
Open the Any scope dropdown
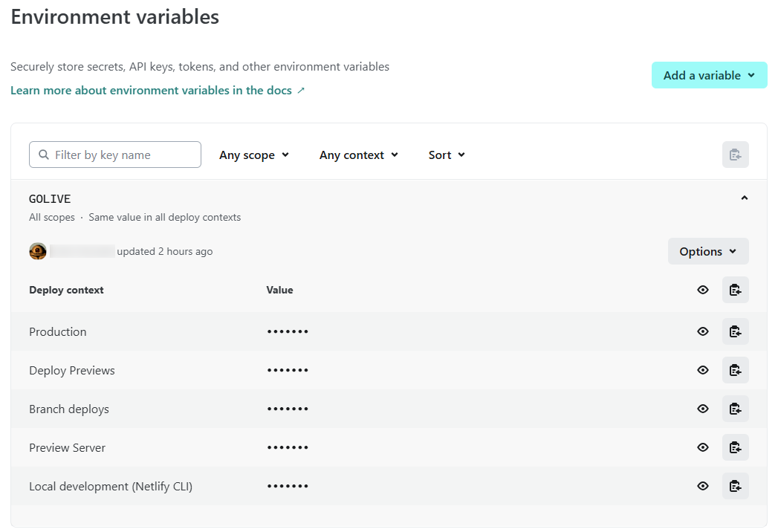[x=254, y=155]
